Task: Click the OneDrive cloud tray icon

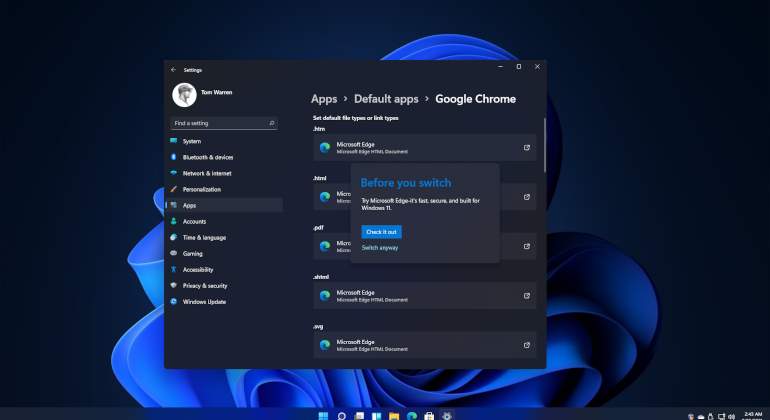Action: (701, 417)
